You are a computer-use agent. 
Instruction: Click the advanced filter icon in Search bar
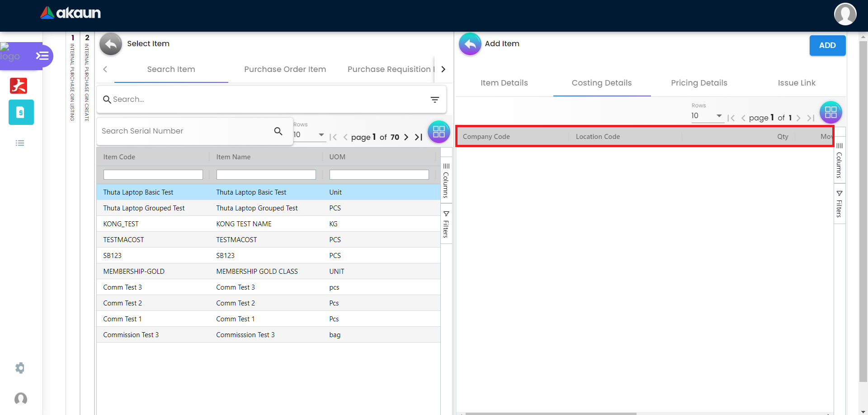(x=434, y=100)
